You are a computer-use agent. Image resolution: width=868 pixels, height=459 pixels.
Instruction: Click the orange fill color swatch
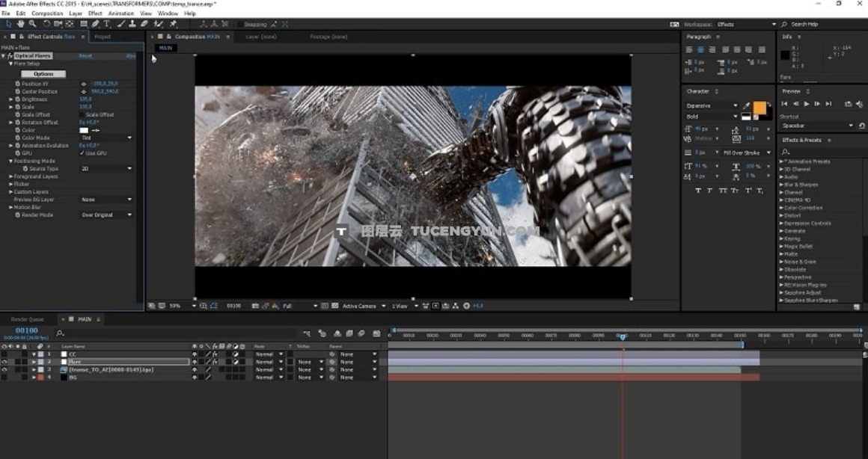pos(759,108)
